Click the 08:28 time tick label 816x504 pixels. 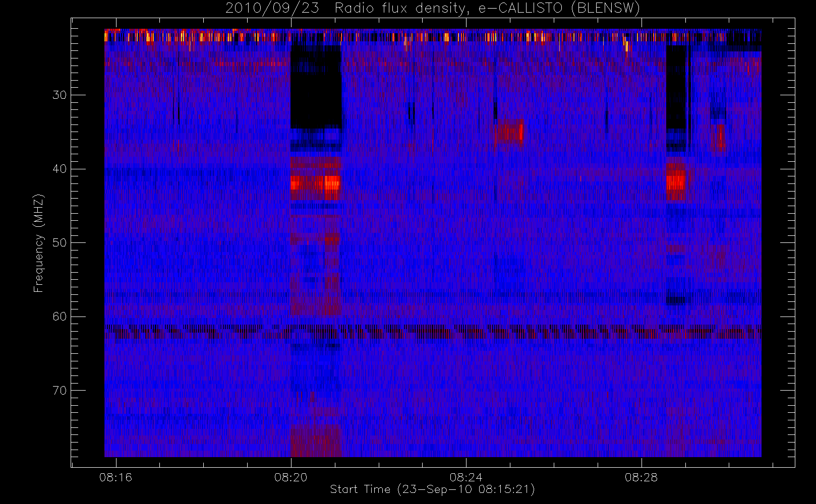point(641,477)
